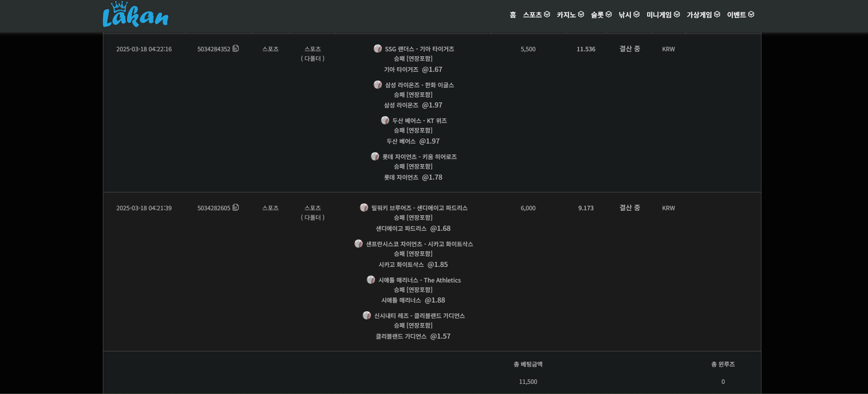The height and width of the screenshot is (394, 868).
Task: Open the 홈 menu item
Action: click(513, 15)
